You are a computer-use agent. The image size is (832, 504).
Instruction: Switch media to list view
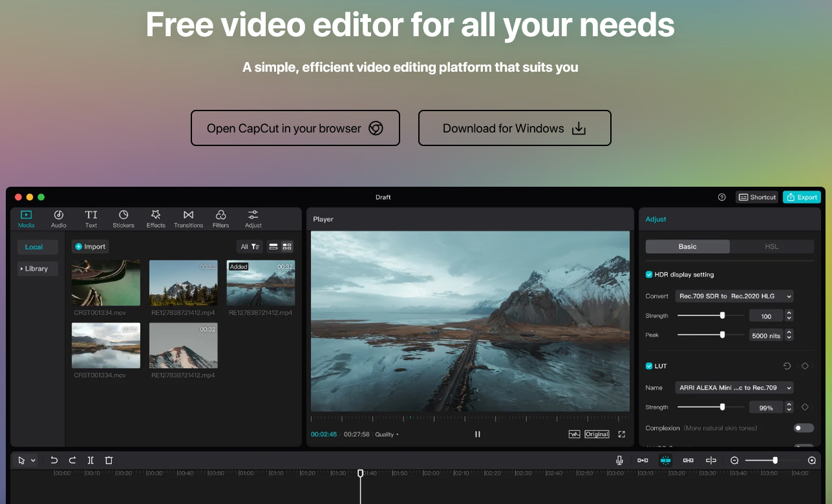click(273, 246)
